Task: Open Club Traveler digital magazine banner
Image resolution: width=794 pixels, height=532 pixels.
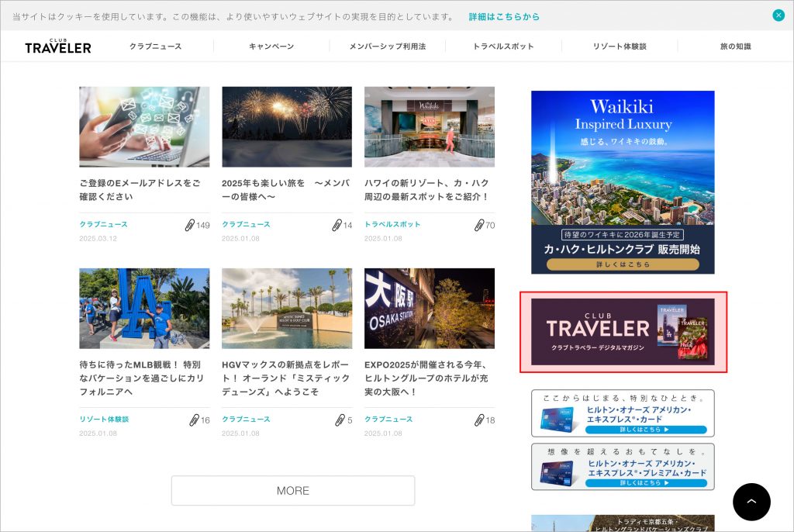Action: click(x=623, y=332)
